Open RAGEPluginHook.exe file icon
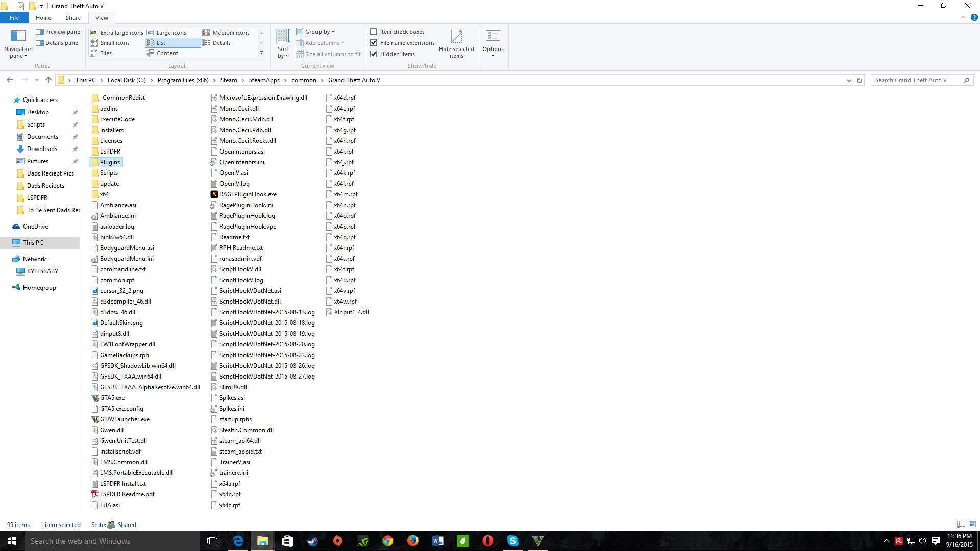This screenshot has height=551, width=980. [214, 194]
